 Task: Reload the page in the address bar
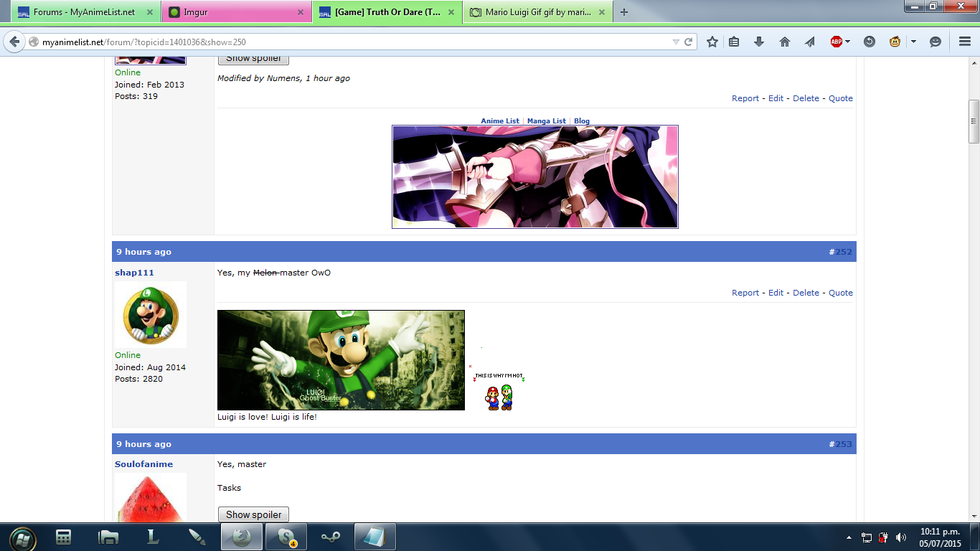coord(689,42)
